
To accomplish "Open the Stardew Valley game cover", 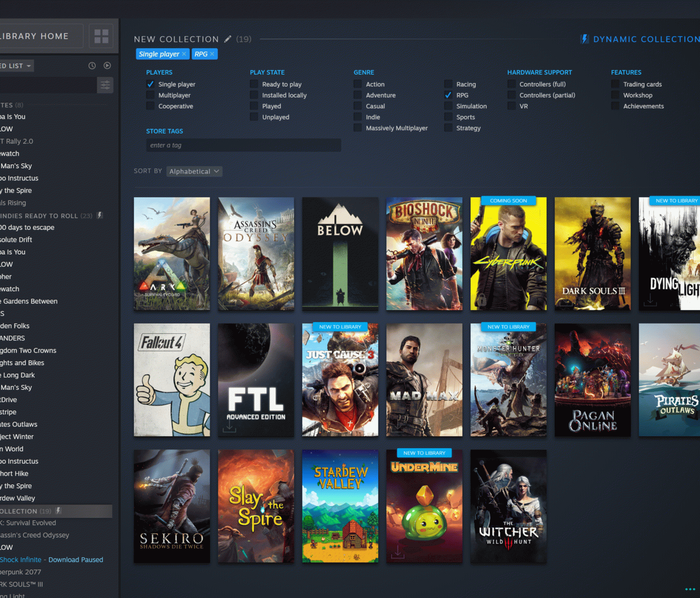I will 340,506.
